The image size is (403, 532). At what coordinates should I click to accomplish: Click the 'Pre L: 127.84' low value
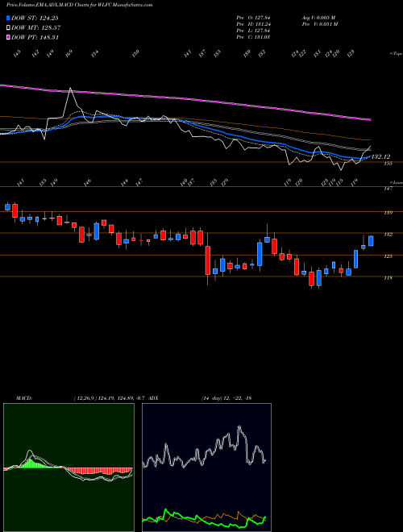pos(253,31)
